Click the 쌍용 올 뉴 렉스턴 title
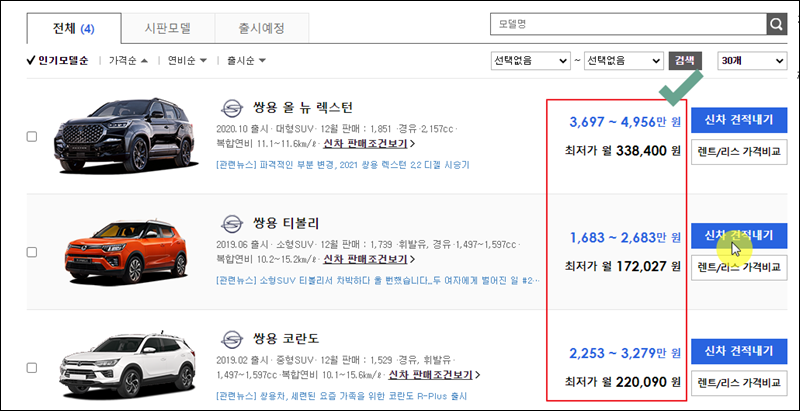Viewport: 800px width, 411px height. tap(303, 108)
